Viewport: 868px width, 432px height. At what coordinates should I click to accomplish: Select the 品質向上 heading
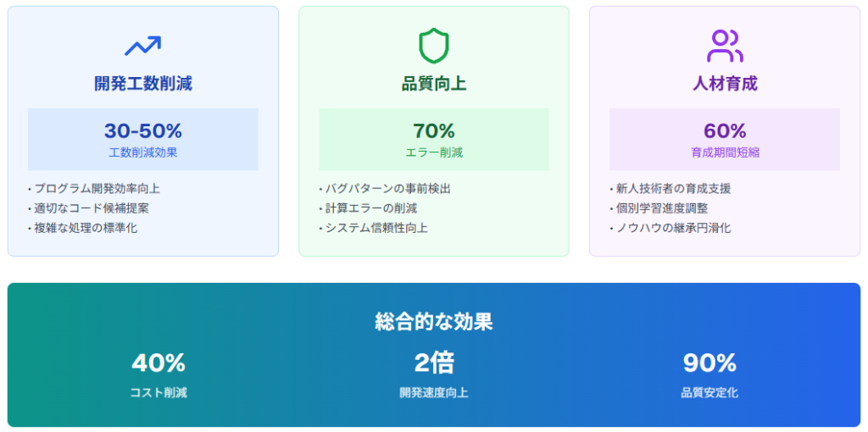[433, 84]
